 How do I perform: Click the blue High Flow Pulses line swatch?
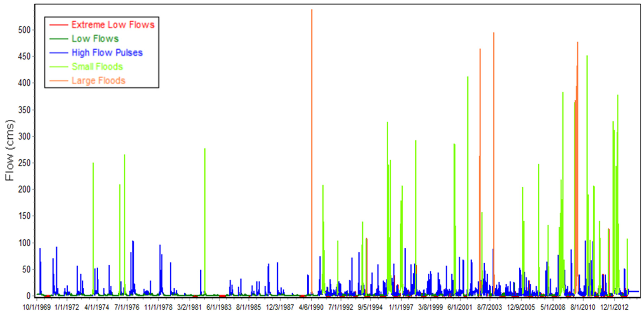[59, 53]
